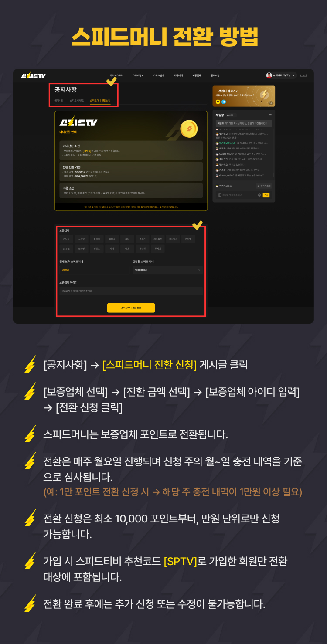Expand the username dropdown in header
The image size is (327, 644).
293,75
